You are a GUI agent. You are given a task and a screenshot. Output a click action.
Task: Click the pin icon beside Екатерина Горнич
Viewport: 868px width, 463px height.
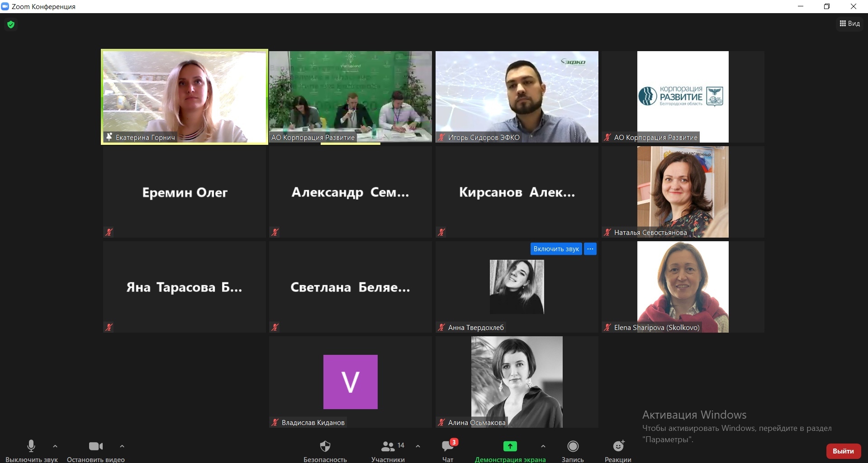click(x=109, y=137)
